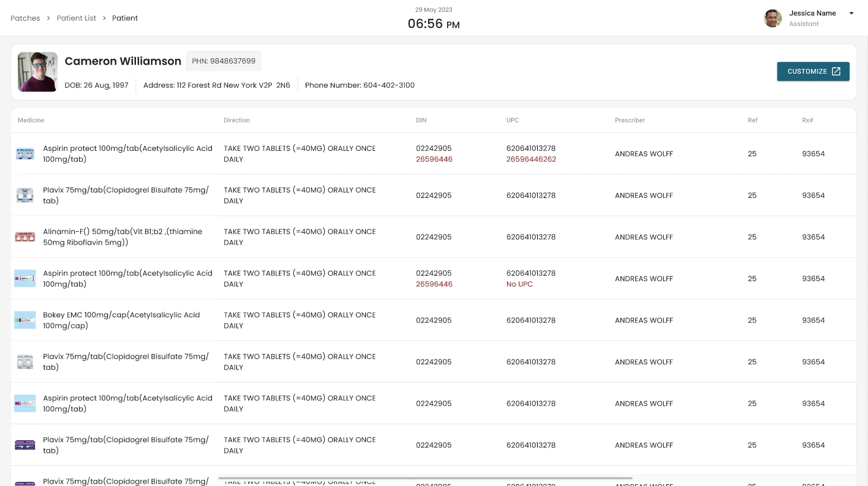Click the external-link icon on Customize button
This screenshot has height=486, width=868.
836,71
